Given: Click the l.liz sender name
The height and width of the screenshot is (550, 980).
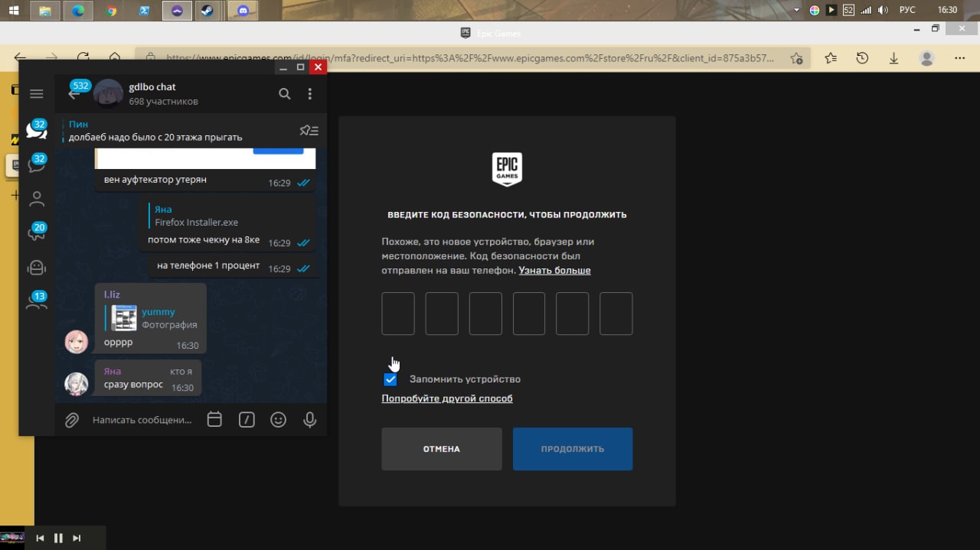Looking at the screenshot, I should coord(112,295).
